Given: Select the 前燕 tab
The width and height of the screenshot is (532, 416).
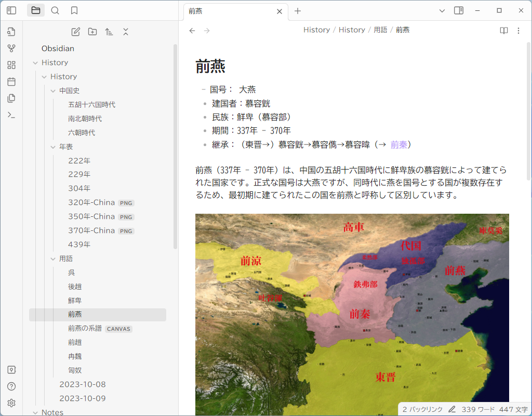Looking at the screenshot, I should coord(235,11).
